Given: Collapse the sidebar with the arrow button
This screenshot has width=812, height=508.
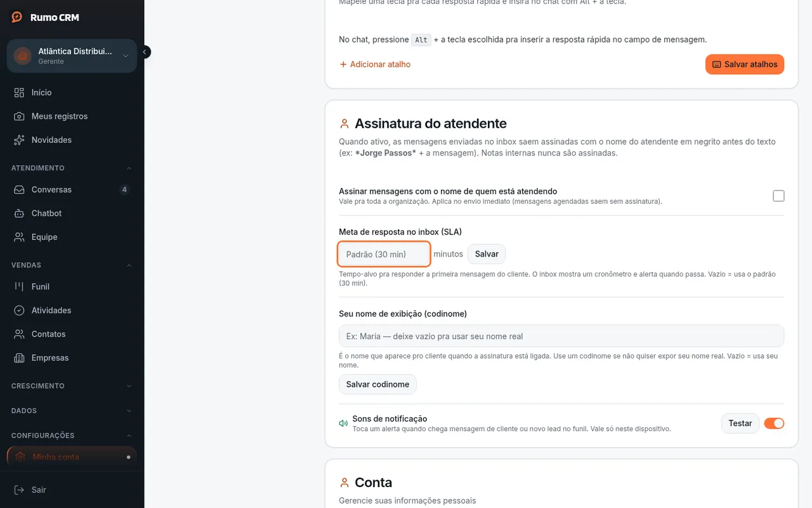Looking at the screenshot, I should tap(145, 52).
